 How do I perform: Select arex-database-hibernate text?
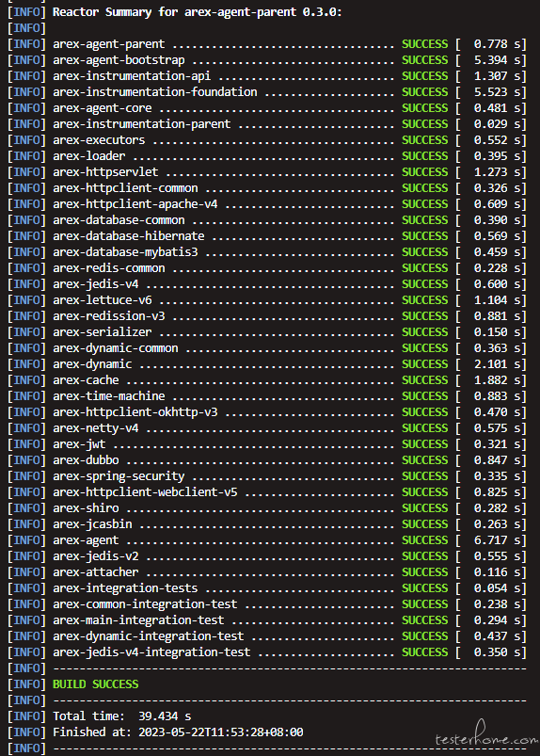point(129,235)
